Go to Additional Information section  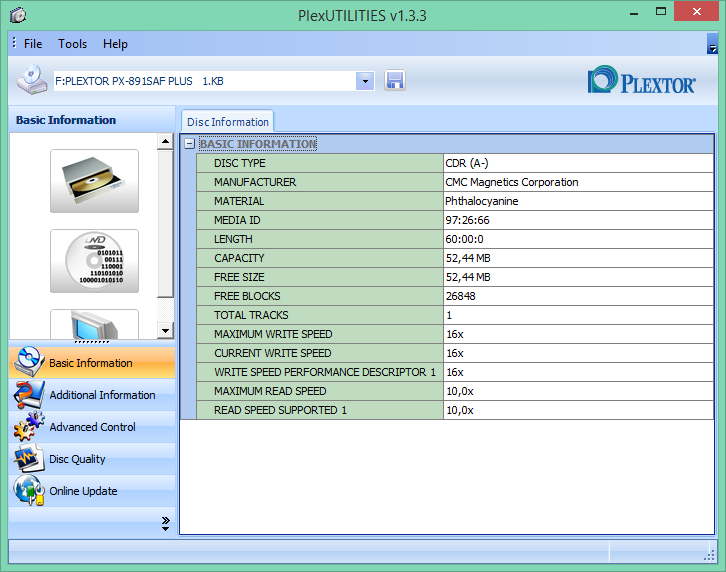pyautogui.click(x=92, y=395)
